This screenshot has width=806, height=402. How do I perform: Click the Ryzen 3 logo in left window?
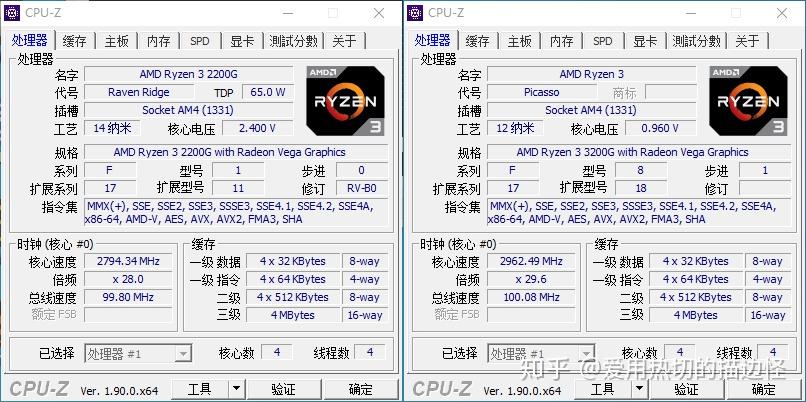345,101
